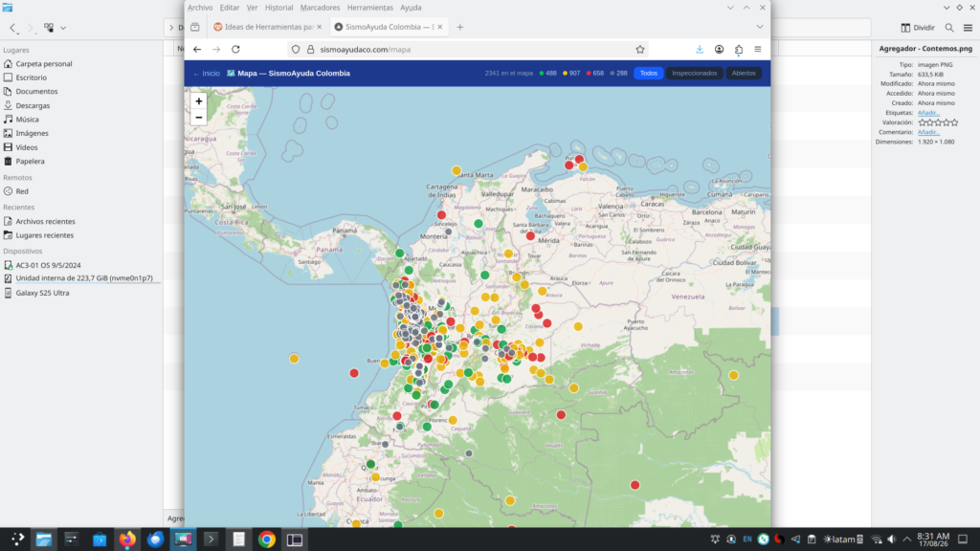This screenshot has height=551, width=980.
Task: Open new tab in Firefox
Action: 460,27
